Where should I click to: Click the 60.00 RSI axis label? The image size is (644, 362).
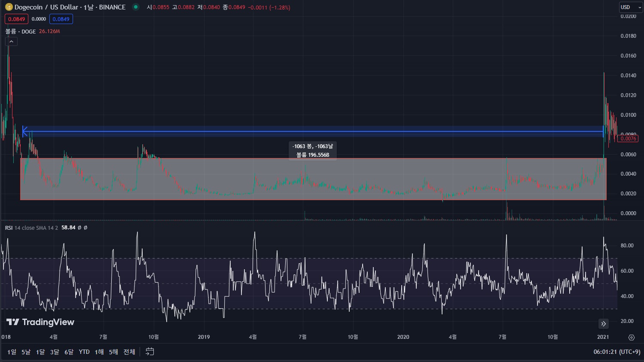pyautogui.click(x=627, y=271)
